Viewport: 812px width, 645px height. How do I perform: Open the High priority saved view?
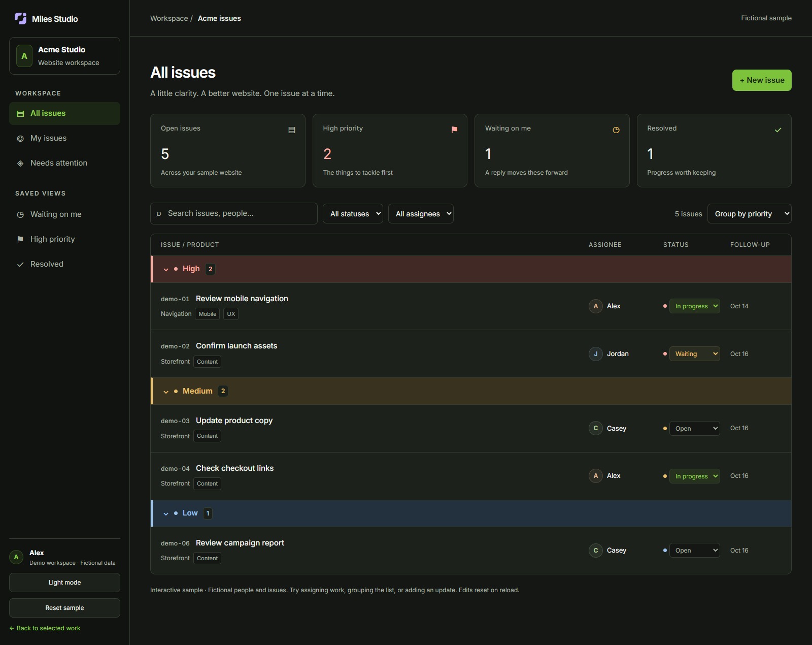64,239
